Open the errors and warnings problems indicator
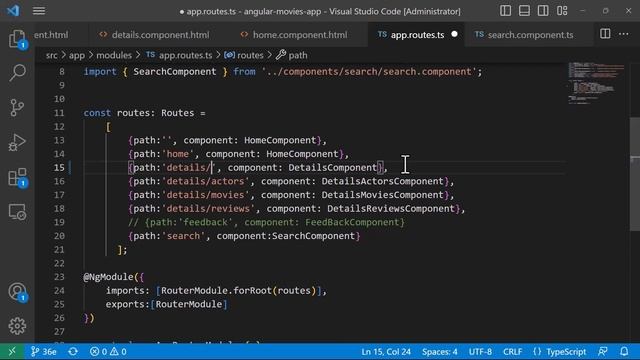 [x=108, y=351]
